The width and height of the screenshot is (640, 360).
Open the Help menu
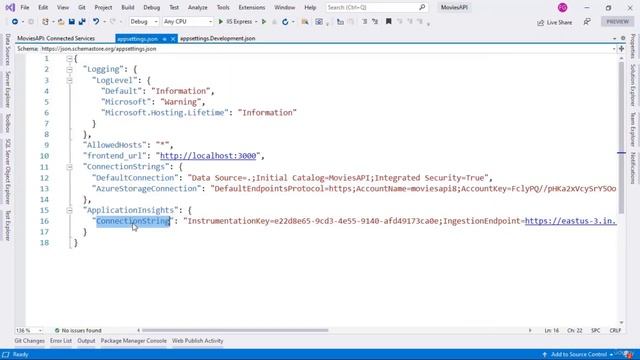pos(310,7)
